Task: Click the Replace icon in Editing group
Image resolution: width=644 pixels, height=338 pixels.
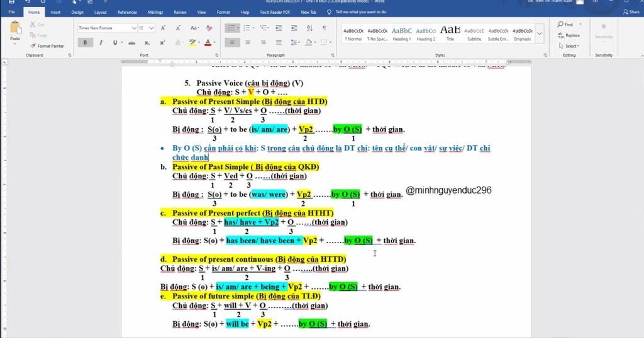Action: click(x=568, y=35)
